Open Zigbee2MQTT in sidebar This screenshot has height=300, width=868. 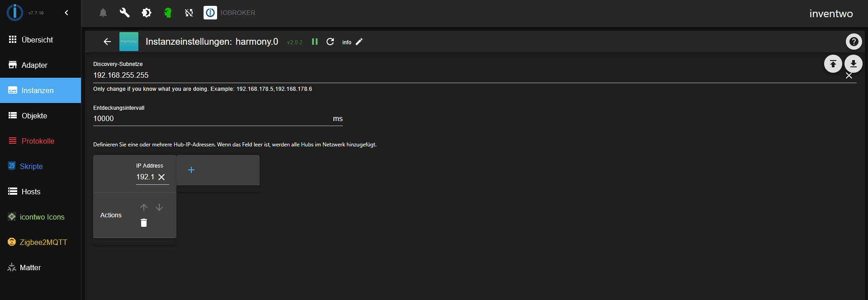[x=41, y=242]
